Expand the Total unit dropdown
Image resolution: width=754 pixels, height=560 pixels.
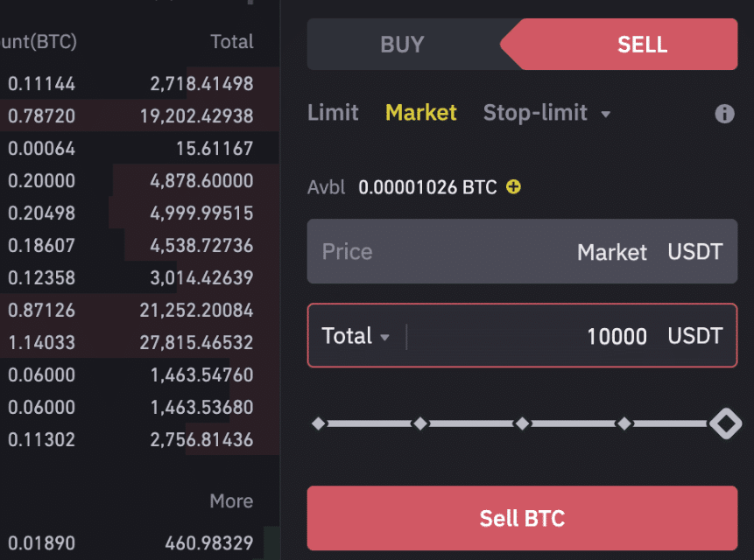point(384,337)
